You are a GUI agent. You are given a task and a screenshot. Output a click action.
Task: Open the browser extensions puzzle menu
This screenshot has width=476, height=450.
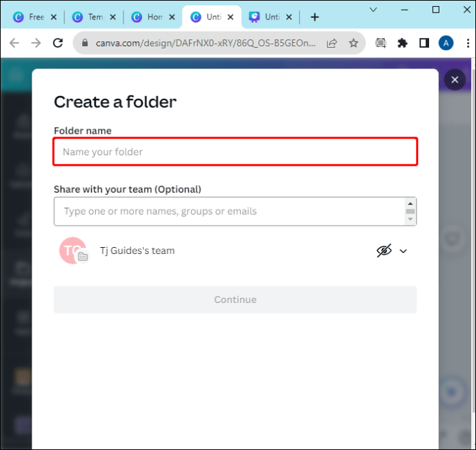click(x=402, y=43)
